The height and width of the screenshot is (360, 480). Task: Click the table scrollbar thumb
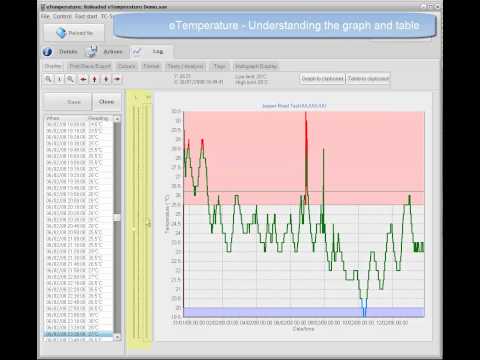click(x=117, y=218)
